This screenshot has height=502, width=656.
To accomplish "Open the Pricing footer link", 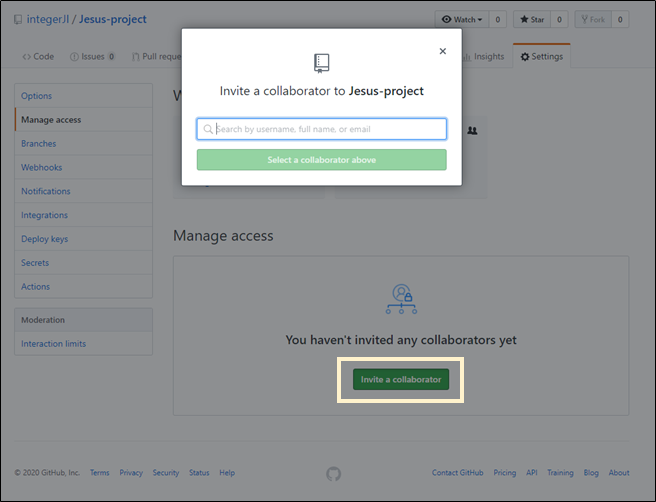I will point(505,473).
